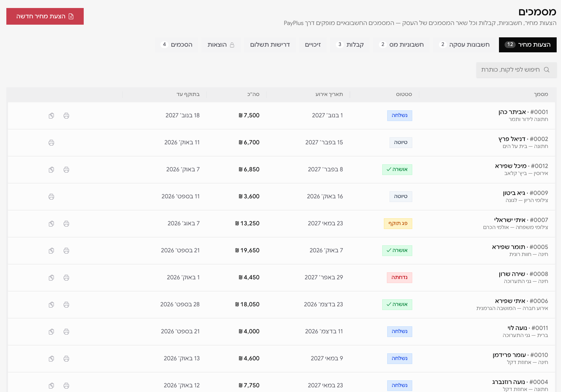Create new quote with הצעת מחיר חדשה
The height and width of the screenshot is (392, 561).
pos(45,16)
